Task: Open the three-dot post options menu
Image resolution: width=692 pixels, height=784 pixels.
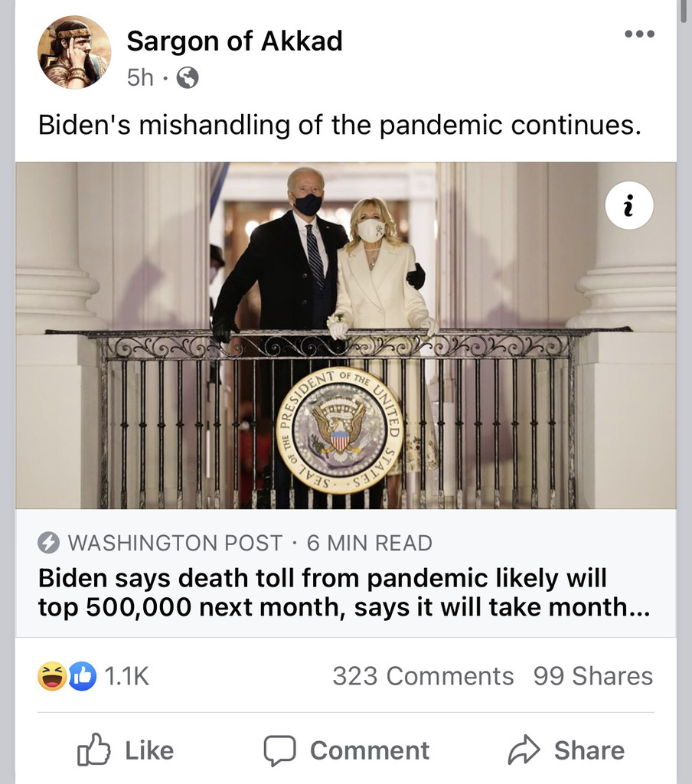Action: pos(639,34)
